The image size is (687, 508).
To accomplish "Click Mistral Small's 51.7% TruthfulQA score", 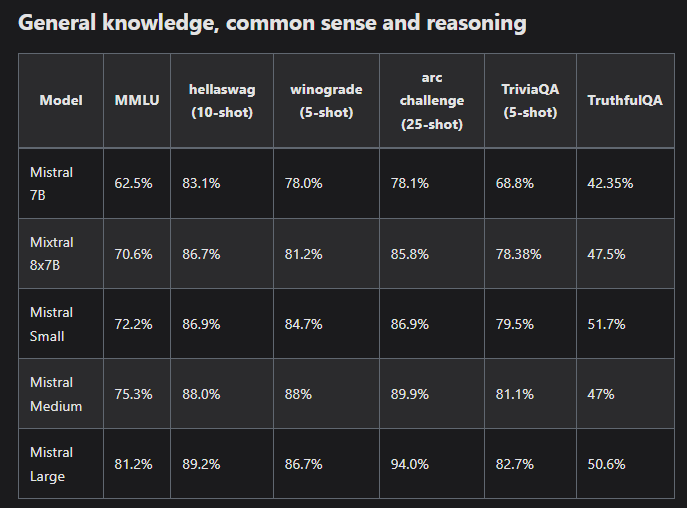I will point(606,324).
